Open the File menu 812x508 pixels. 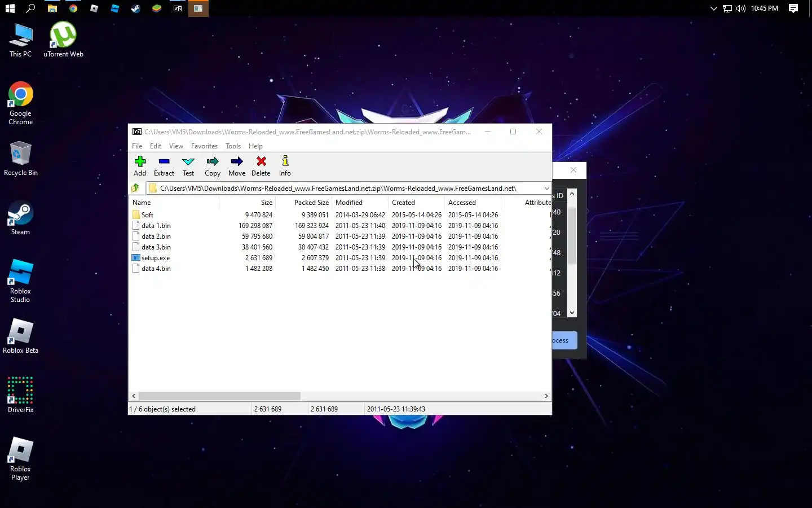137,146
